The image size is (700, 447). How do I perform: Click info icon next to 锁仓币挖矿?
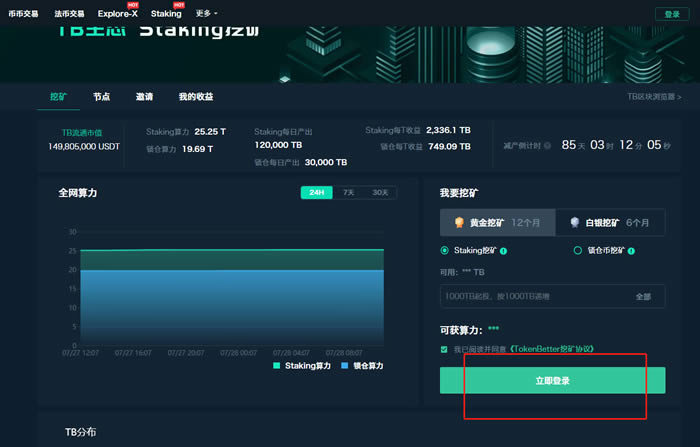[x=631, y=251]
